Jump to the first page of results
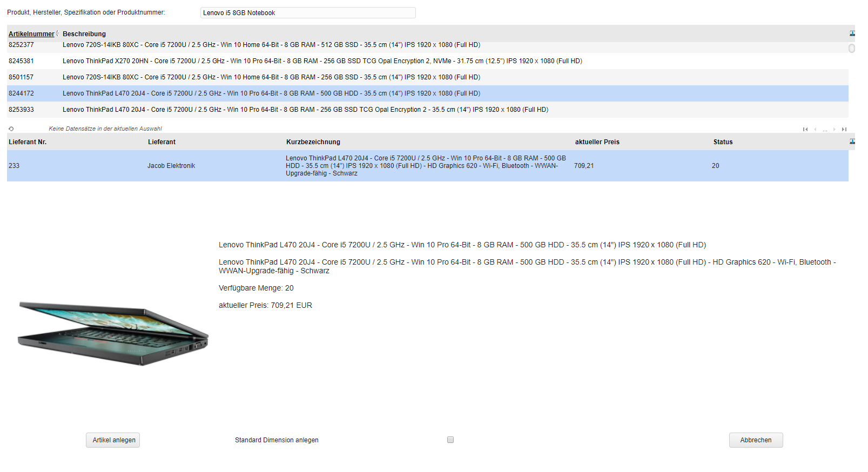868x472 pixels. [x=805, y=129]
